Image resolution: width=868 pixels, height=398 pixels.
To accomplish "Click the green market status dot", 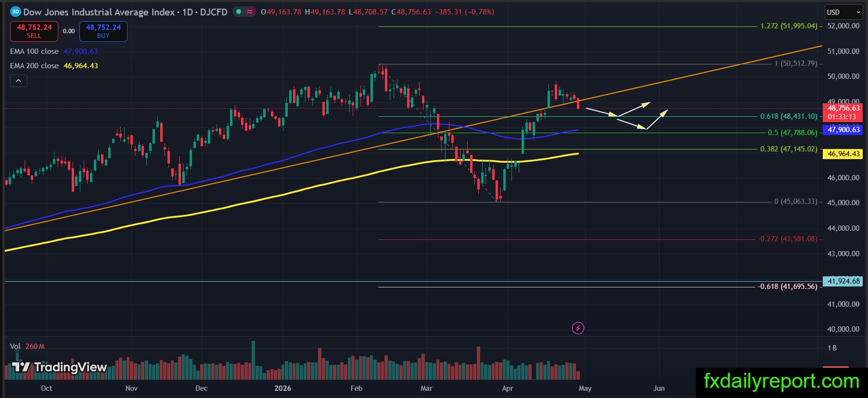I will point(239,12).
